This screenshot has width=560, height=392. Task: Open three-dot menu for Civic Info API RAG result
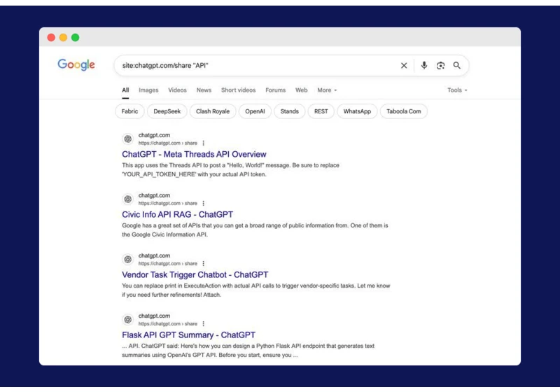(203, 203)
